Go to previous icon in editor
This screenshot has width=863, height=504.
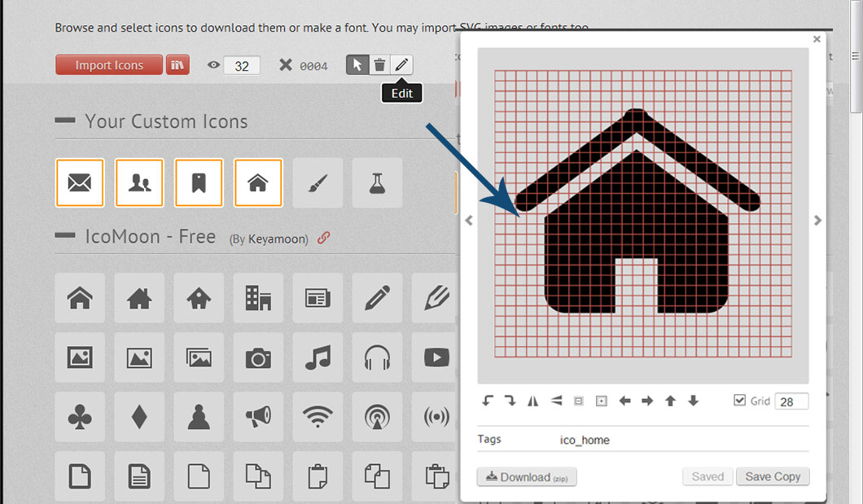(469, 220)
